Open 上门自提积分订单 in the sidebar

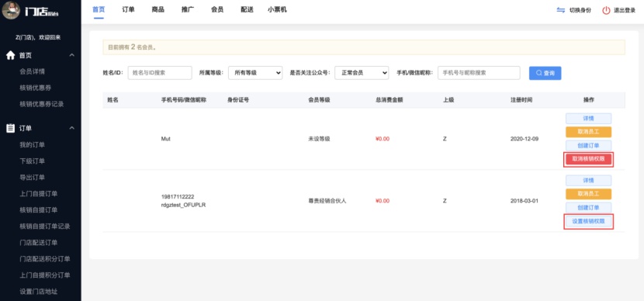point(45,275)
